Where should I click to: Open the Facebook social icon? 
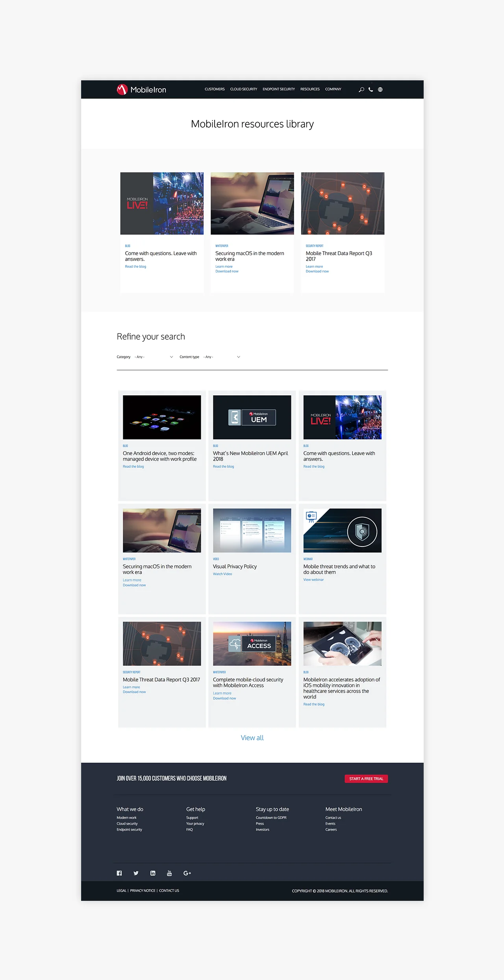(x=119, y=873)
